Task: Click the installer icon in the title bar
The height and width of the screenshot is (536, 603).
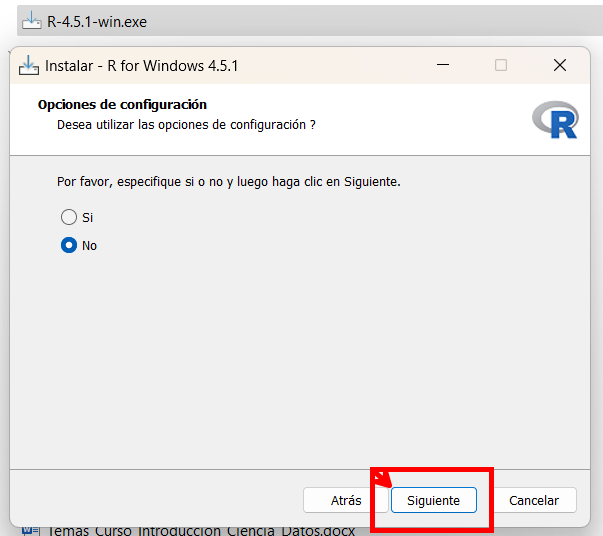Action: point(29,65)
